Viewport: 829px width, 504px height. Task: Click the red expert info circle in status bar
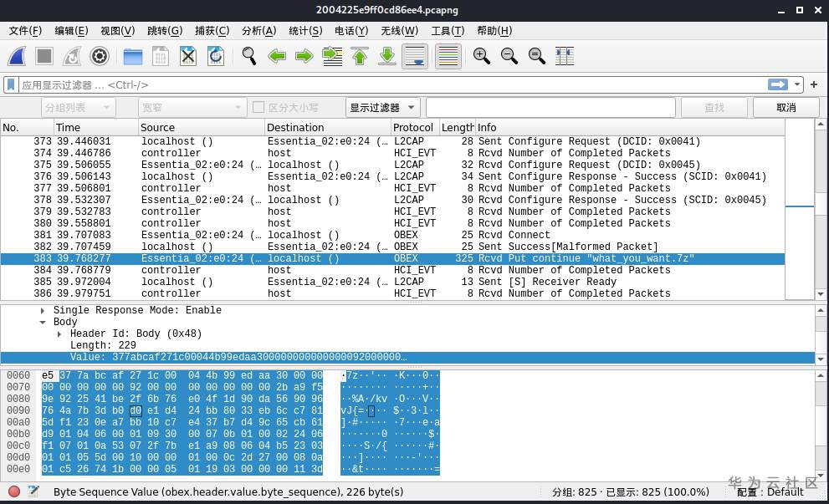pos(14,491)
